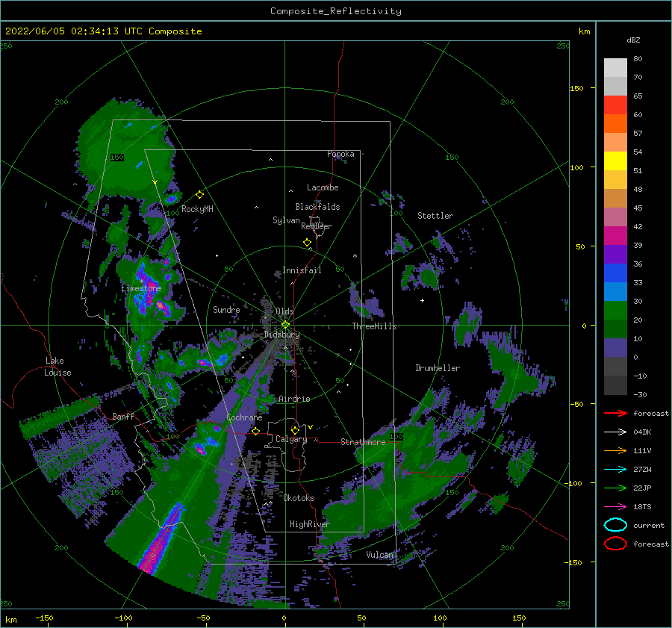Pick the dark gray swatch between -10 and -30
672x628 pixels.
point(615,385)
